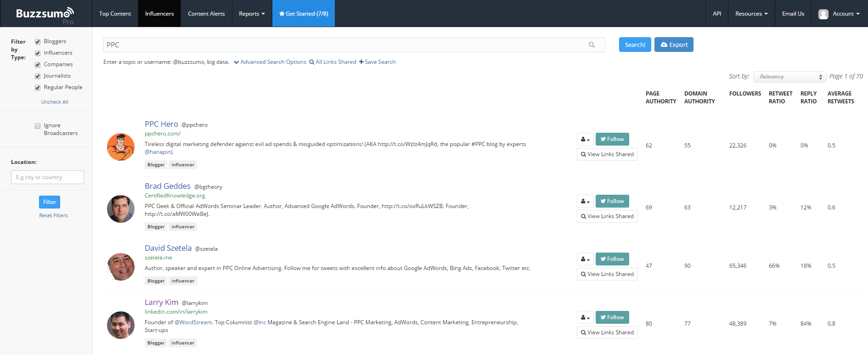This screenshot has height=355, width=868.
Task: Uncheck the Journalists filter checkbox
Action: (x=38, y=76)
